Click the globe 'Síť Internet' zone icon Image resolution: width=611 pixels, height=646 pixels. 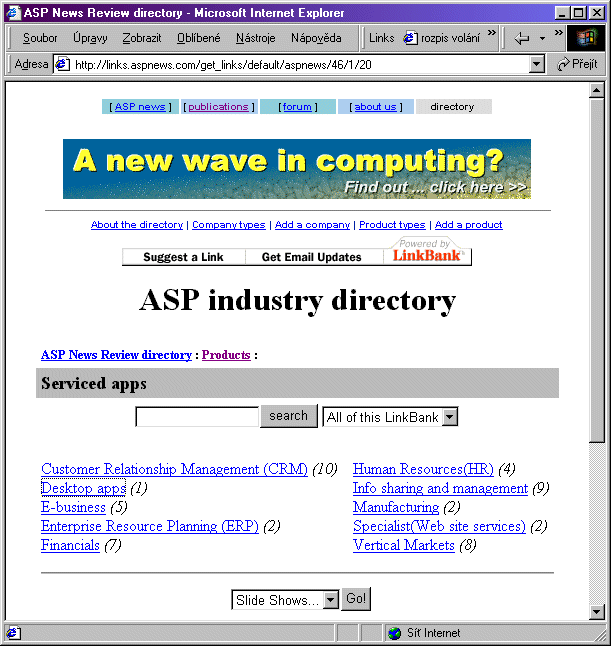click(x=394, y=633)
